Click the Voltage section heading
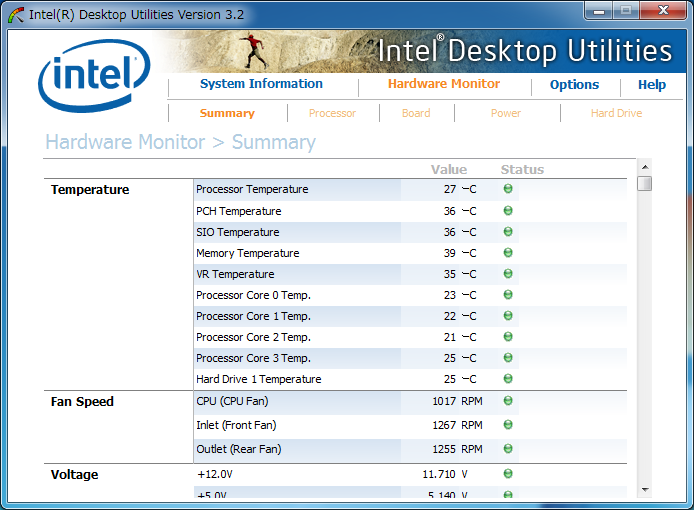Image resolution: width=694 pixels, height=510 pixels. tap(74, 475)
